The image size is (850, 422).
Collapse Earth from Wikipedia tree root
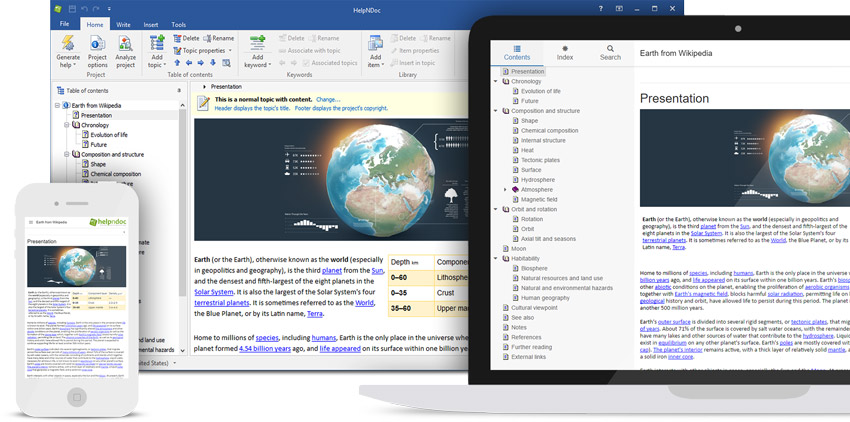point(57,106)
